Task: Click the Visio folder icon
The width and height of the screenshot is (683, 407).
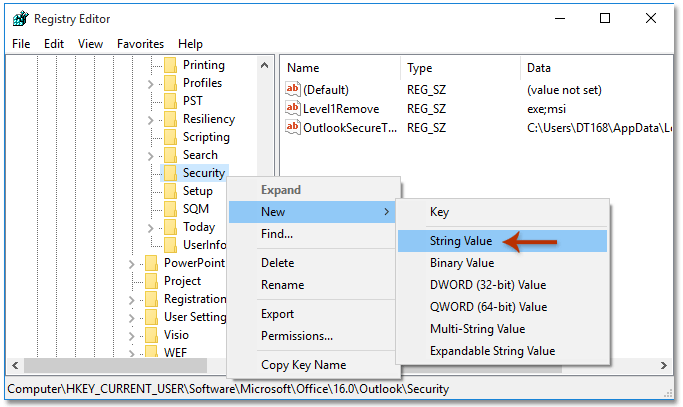Action: (151, 335)
